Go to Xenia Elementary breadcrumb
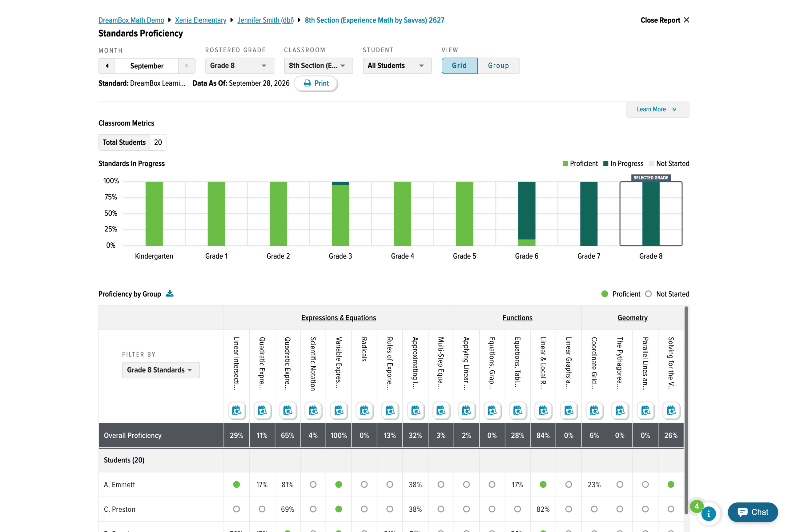The image size is (788, 532). (200, 20)
